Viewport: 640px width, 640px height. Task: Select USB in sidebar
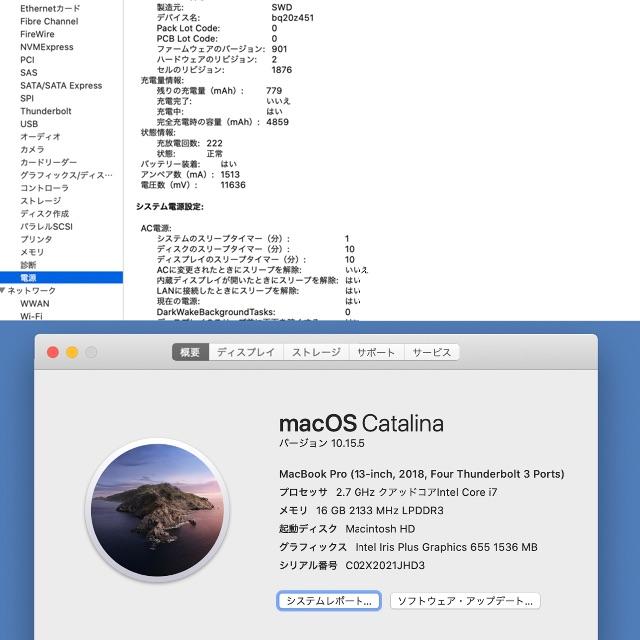click(29, 124)
